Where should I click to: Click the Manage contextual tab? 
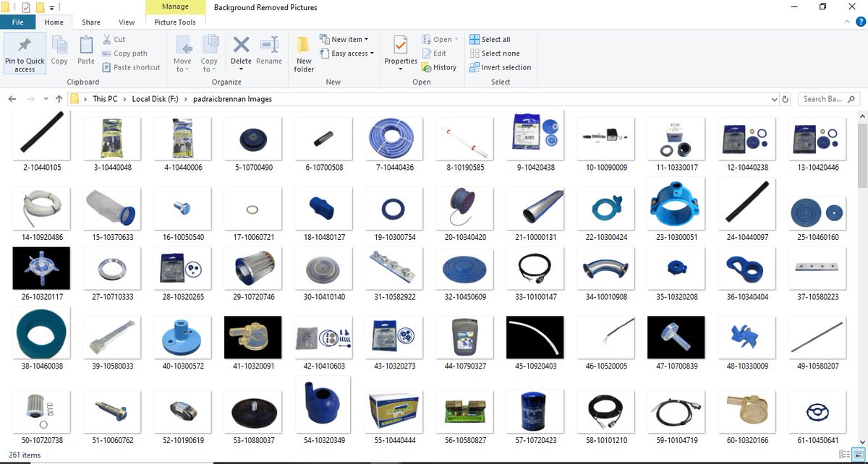click(x=175, y=7)
